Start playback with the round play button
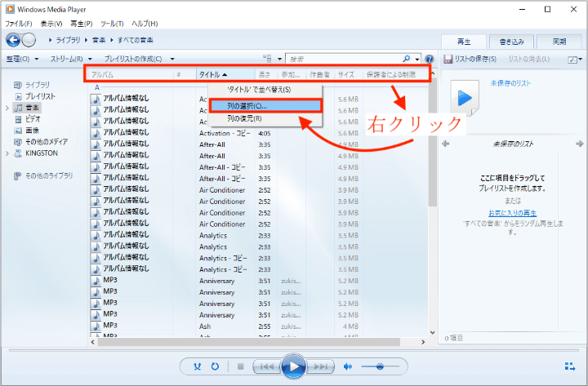Image resolution: width=588 pixels, height=386 pixels. tap(294, 366)
